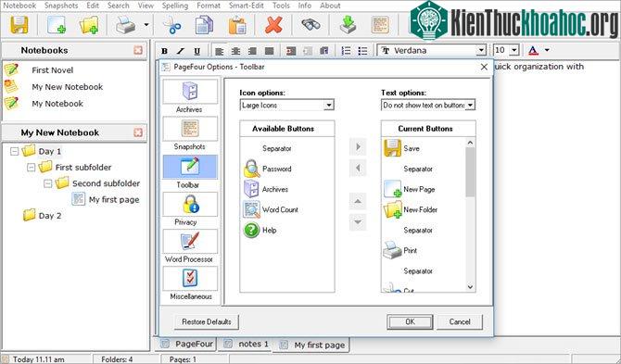
Task: Collapse the First subfolder node
Action: coord(31,168)
